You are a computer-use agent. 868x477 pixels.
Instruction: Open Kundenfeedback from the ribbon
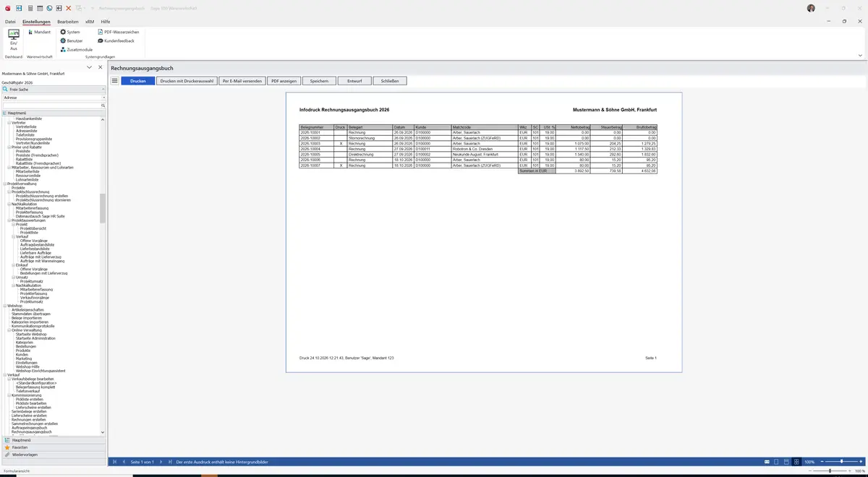116,40
